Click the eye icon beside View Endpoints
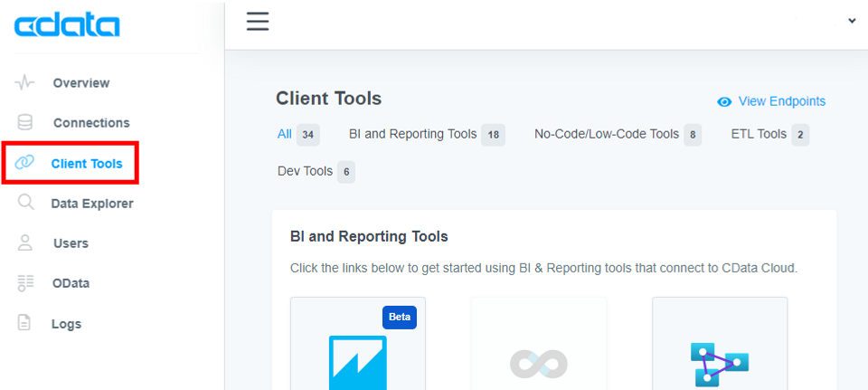The image size is (868, 390). (724, 102)
